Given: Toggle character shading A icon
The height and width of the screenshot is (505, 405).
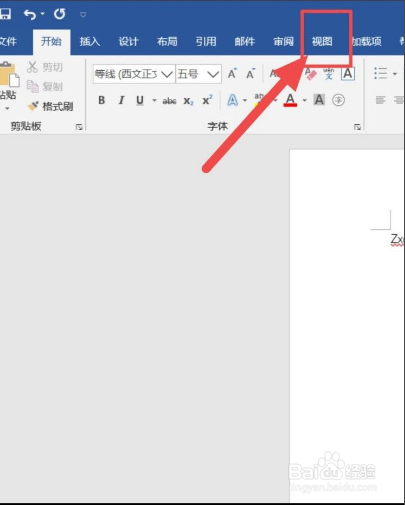Looking at the screenshot, I should point(319,100).
